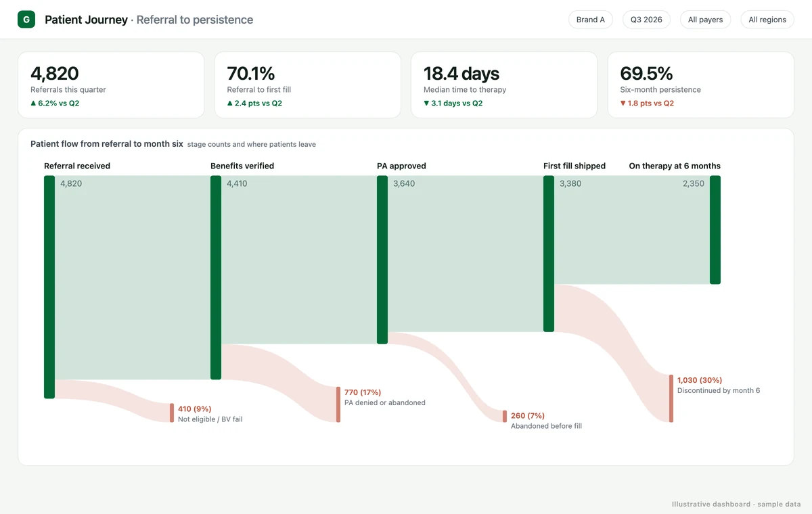Screen dimensions: 812x514
Task: Click the 770 (17%) drop-off value
Action: click(x=363, y=392)
